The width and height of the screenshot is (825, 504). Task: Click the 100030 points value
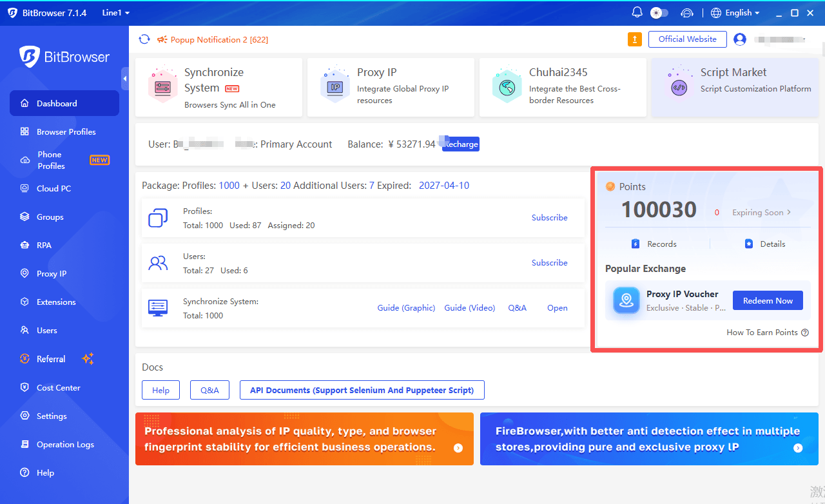(659, 210)
